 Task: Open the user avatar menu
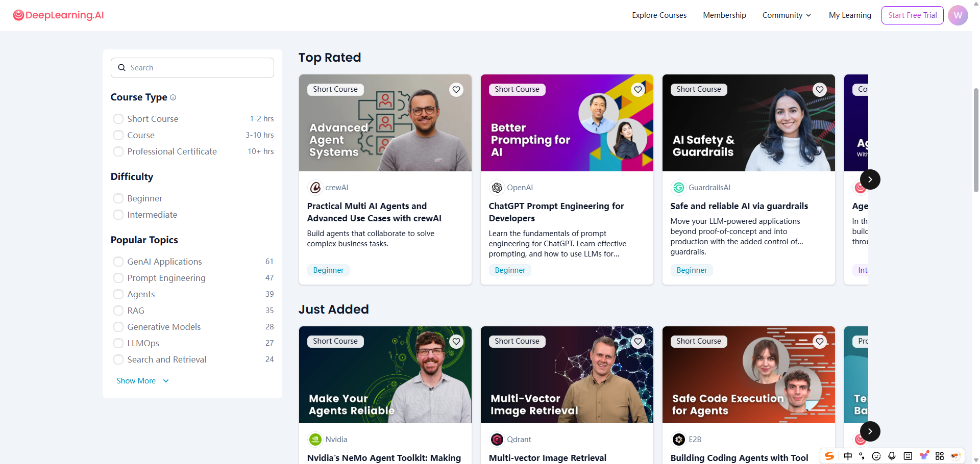pos(958,15)
